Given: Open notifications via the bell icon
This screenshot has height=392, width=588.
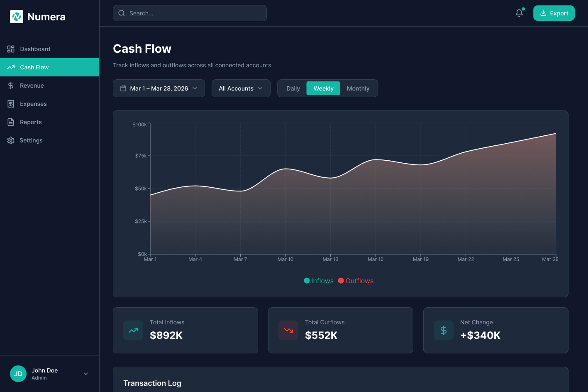Looking at the screenshot, I should pyautogui.click(x=519, y=13).
